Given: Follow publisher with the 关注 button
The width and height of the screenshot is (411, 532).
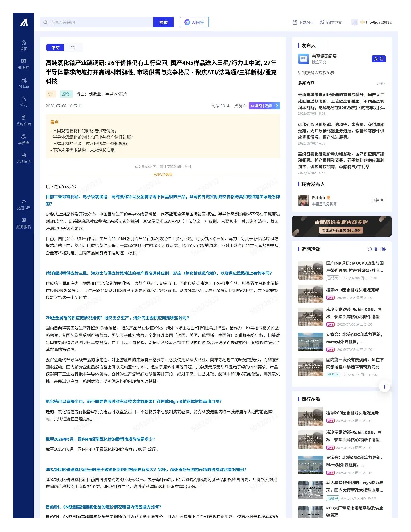Looking at the screenshot, I should [x=379, y=59].
